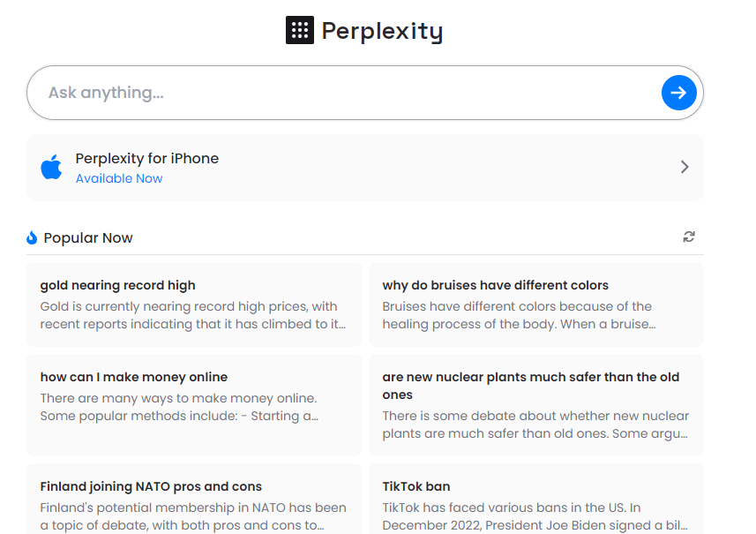The image size is (756, 534).
Task: Open why do bruises have different colors
Action: [495, 285]
